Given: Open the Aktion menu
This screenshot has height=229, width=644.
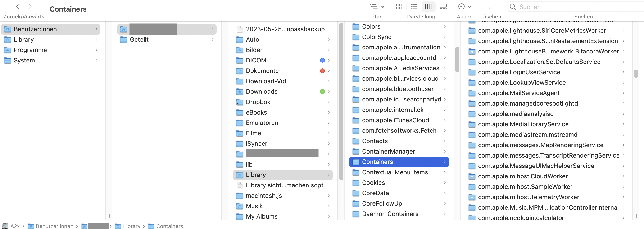Looking at the screenshot, I should (x=465, y=6).
